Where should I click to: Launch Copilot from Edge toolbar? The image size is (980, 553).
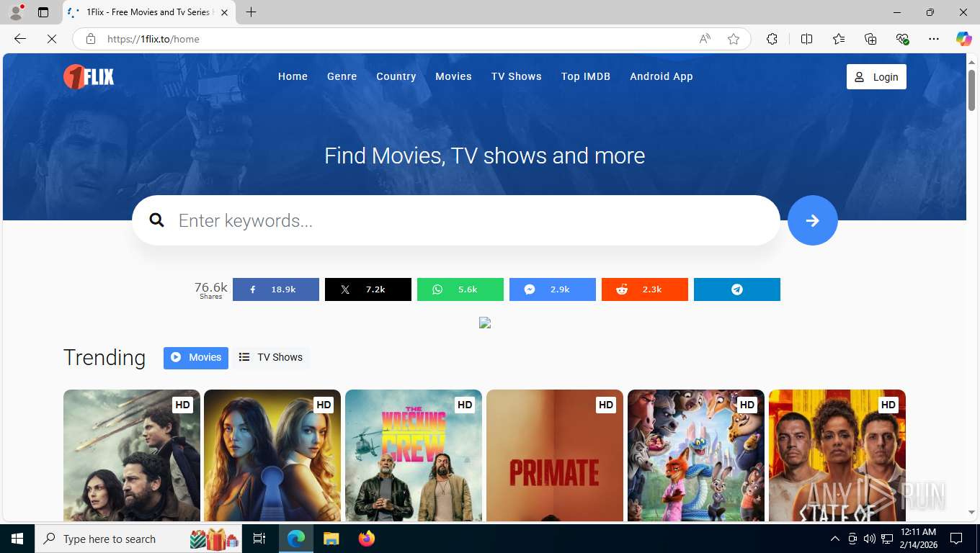(x=963, y=39)
